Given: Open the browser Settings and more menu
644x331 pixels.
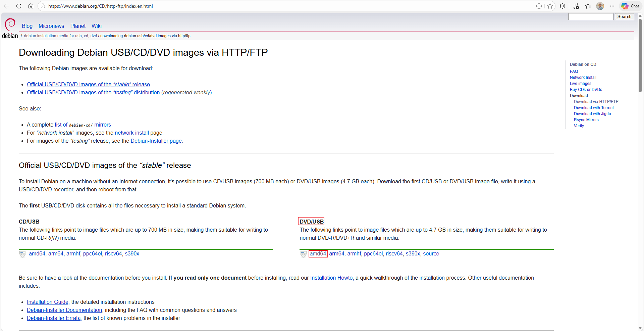Looking at the screenshot, I should click(612, 6).
